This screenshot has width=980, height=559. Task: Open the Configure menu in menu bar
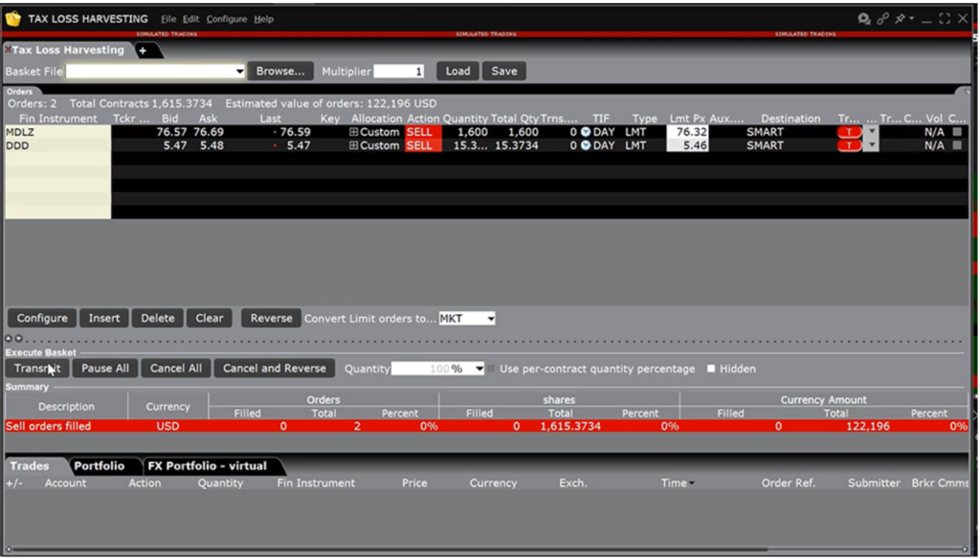[x=227, y=19]
